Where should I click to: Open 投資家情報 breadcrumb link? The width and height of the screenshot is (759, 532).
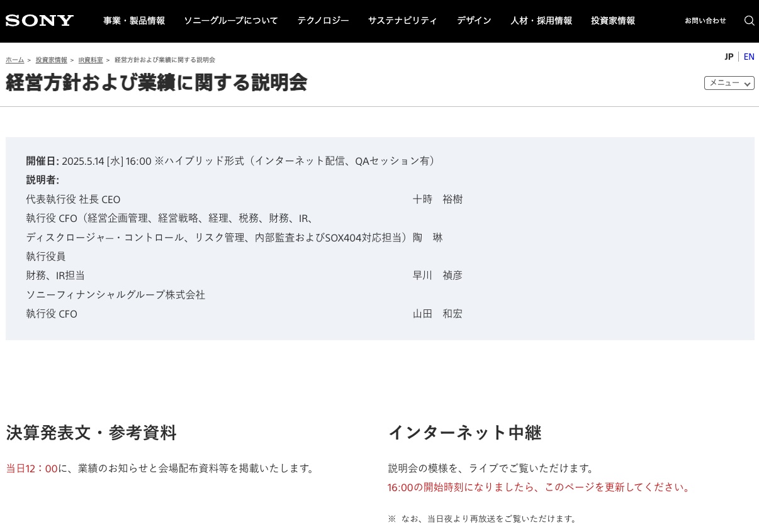click(52, 60)
